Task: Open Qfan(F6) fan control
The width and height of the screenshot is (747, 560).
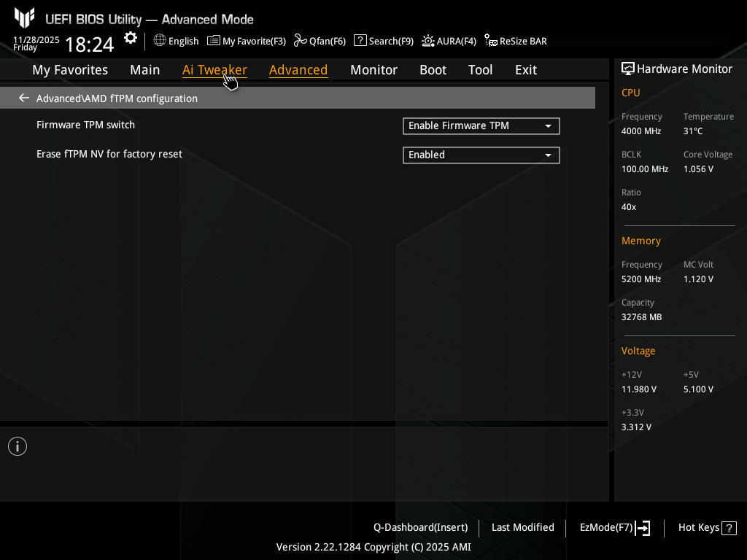Action: [x=300, y=41]
